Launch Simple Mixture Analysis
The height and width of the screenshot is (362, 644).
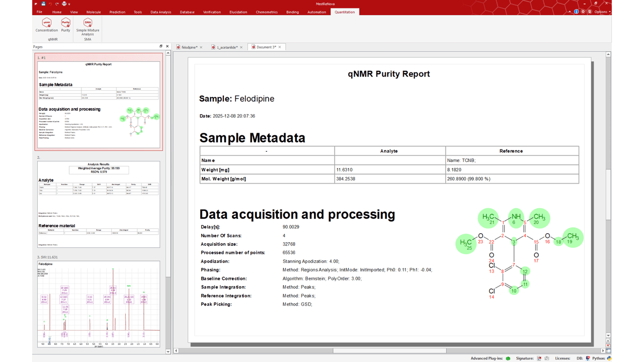88,27
